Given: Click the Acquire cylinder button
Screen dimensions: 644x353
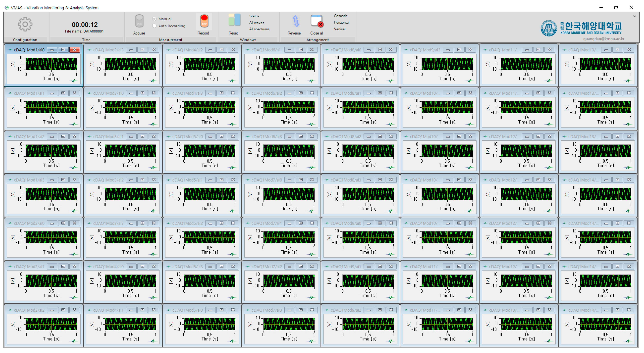Looking at the screenshot, I should (x=139, y=21).
